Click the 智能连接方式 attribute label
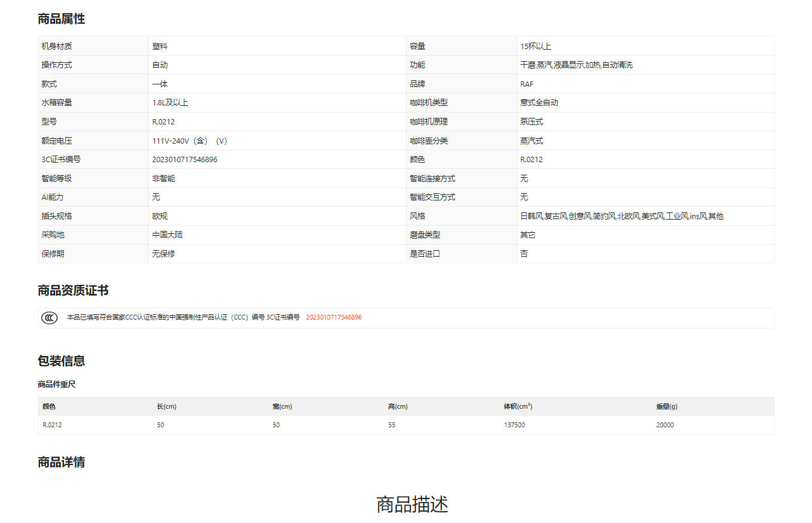 [x=432, y=178]
